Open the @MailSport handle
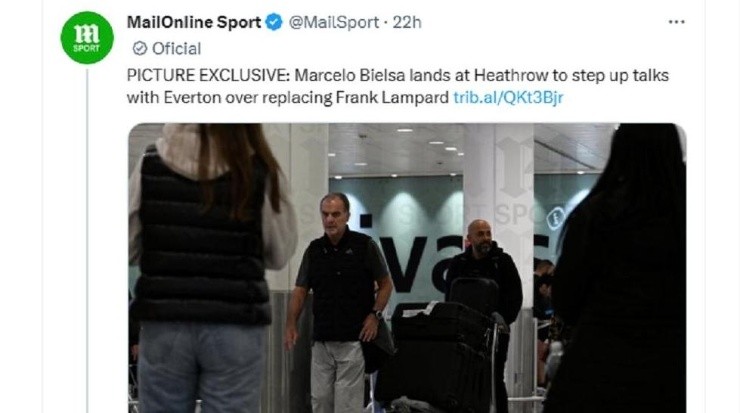Image resolution: width=740 pixels, height=413 pixels. [x=334, y=22]
